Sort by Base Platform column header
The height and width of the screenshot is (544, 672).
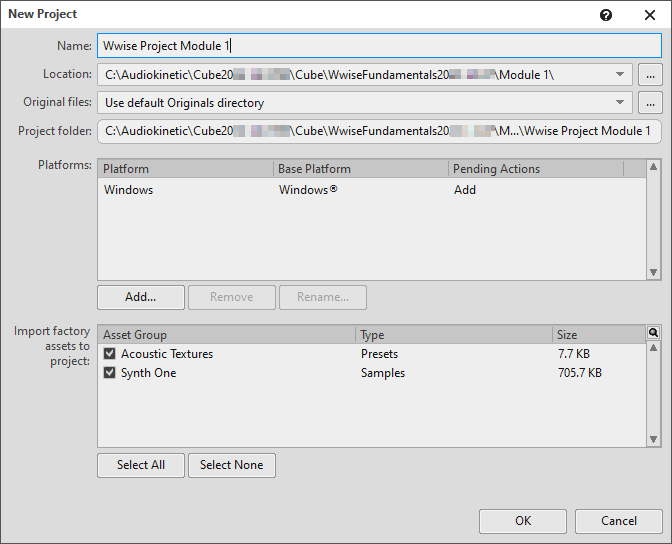click(x=361, y=169)
